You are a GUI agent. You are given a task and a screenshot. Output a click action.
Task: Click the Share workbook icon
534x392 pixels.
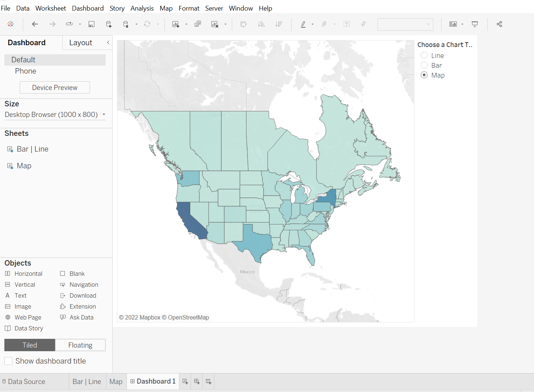(499, 24)
